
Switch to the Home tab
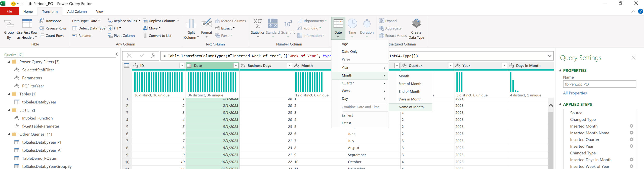(x=28, y=11)
